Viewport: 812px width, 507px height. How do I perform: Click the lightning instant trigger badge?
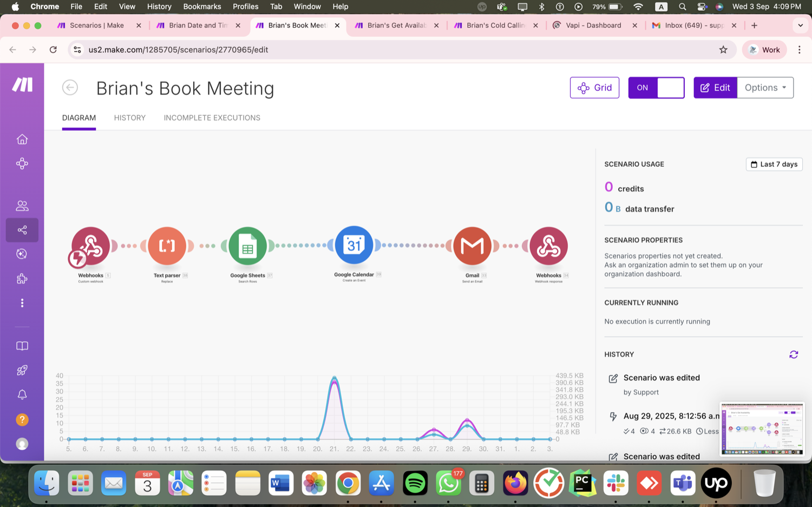77,259
